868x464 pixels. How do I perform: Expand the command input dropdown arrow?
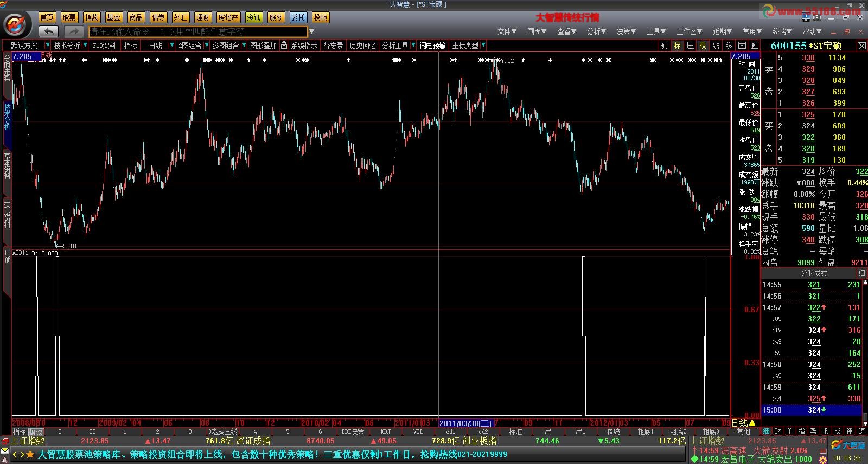point(312,31)
